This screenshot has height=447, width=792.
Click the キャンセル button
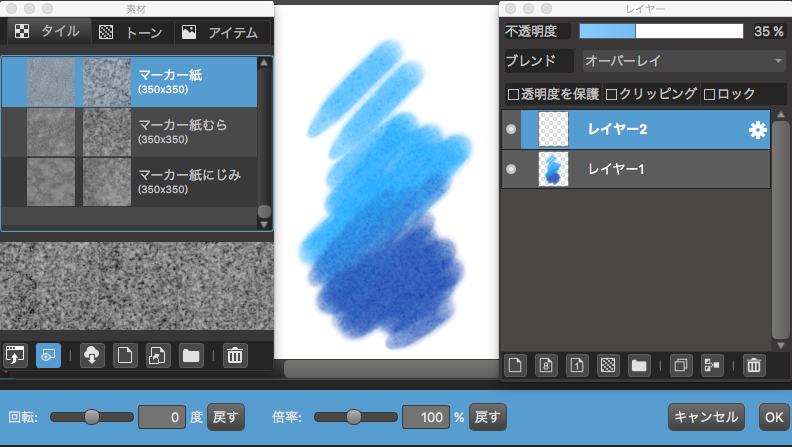point(706,417)
